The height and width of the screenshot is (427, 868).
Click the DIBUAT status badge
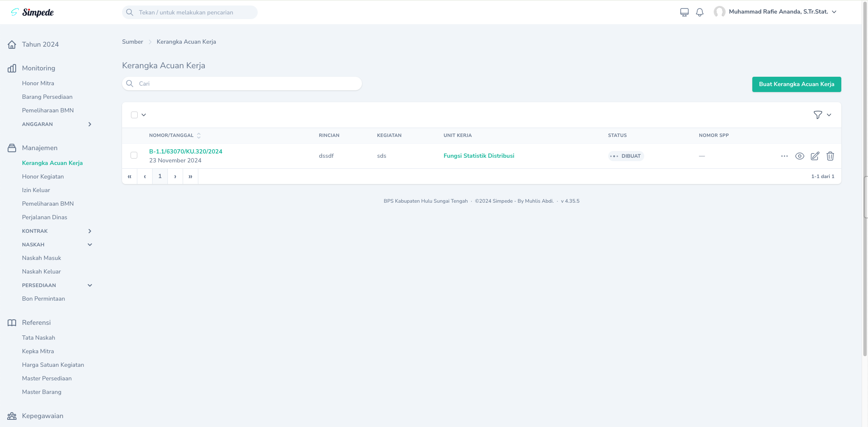(x=626, y=156)
